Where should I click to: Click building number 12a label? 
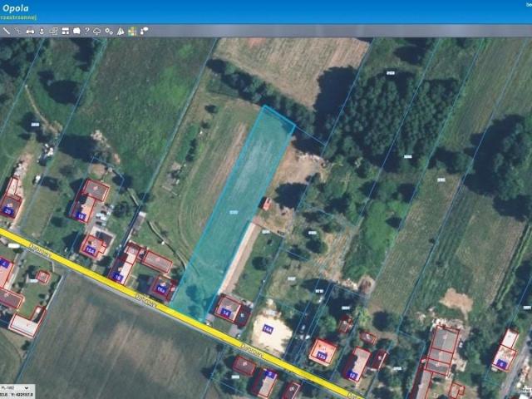[322, 356]
